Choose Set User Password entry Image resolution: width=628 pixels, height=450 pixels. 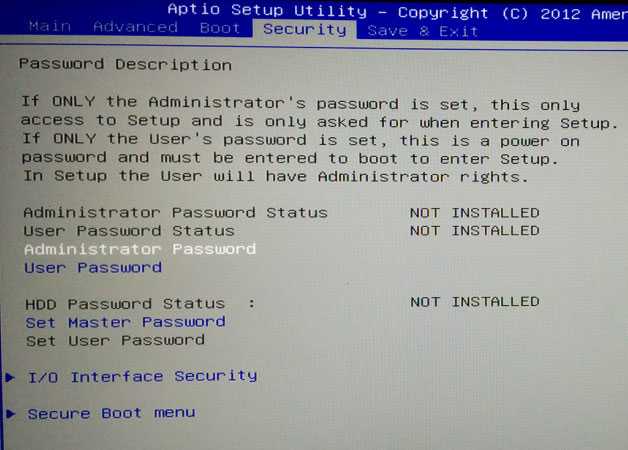(x=115, y=341)
